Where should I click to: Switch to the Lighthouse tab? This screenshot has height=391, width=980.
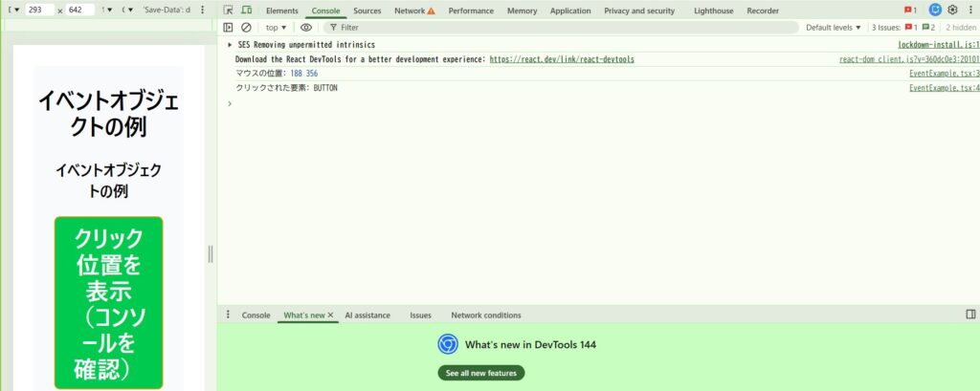coord(714,11)
